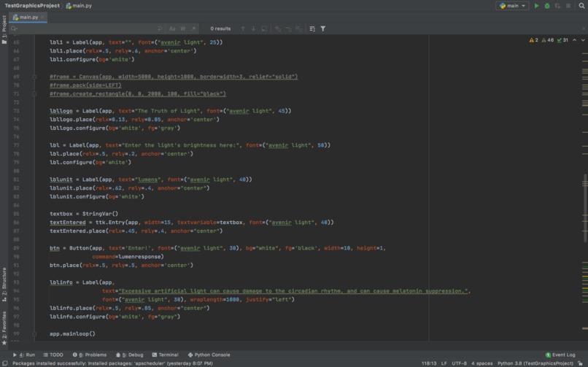Run with coverage icon in top toolbar
This screenshot has height=367, width=588.
[x=557, y=6]
